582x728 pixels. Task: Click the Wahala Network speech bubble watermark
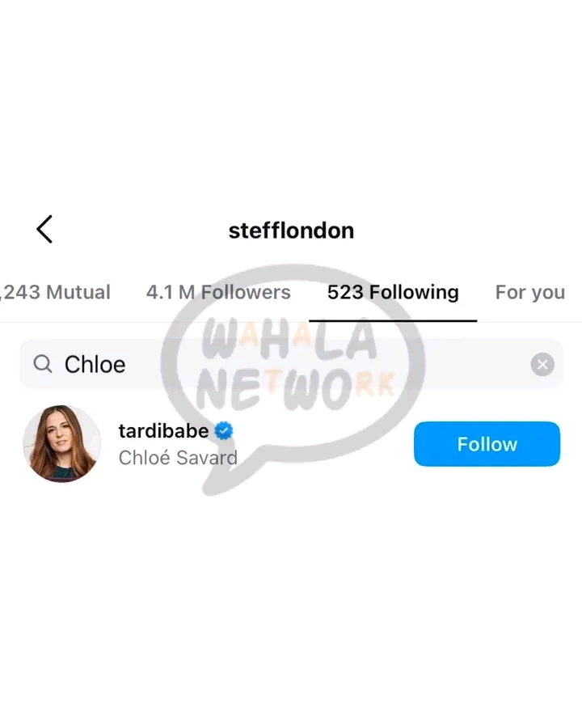293,379
